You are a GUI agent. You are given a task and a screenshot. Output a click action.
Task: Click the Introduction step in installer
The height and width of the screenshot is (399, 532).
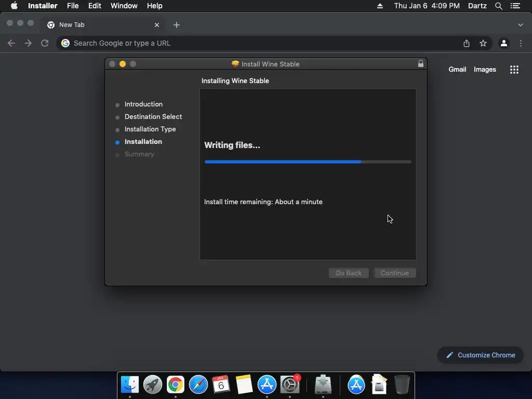pyautogui.click(x=143, y=104)
